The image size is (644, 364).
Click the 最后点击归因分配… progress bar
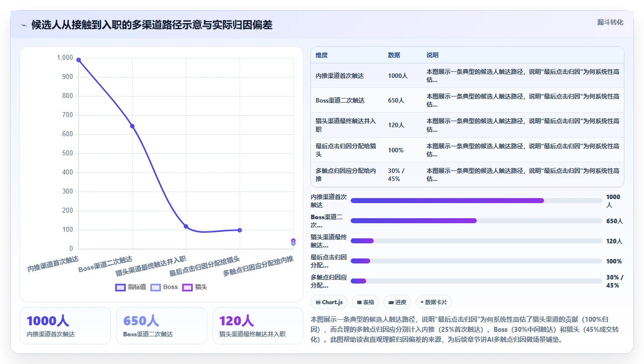click(476, 261)
